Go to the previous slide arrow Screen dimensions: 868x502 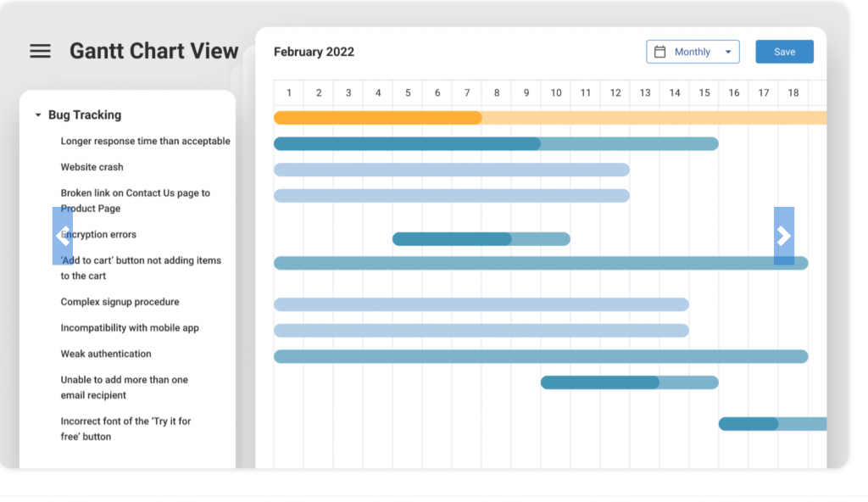(63, 236)
